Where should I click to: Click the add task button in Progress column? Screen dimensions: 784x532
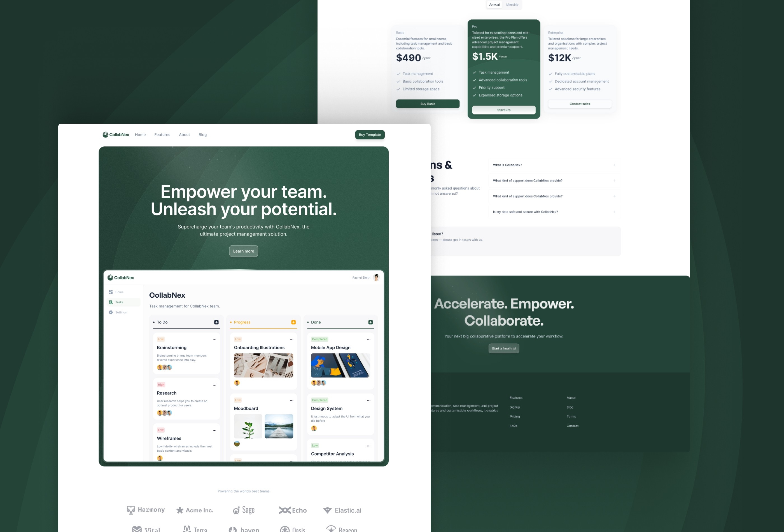(293, 322)
